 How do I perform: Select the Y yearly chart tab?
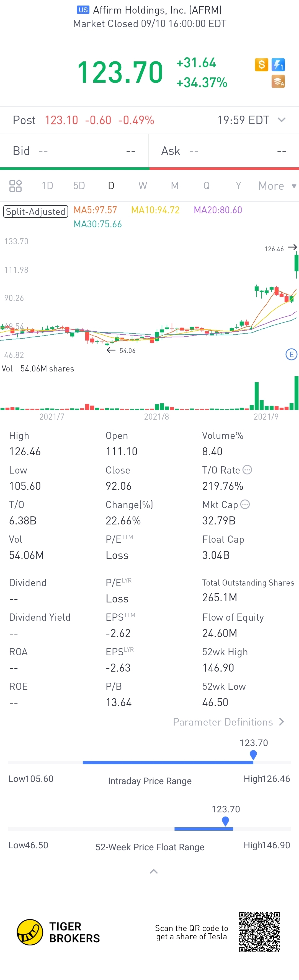coord(238,186)
